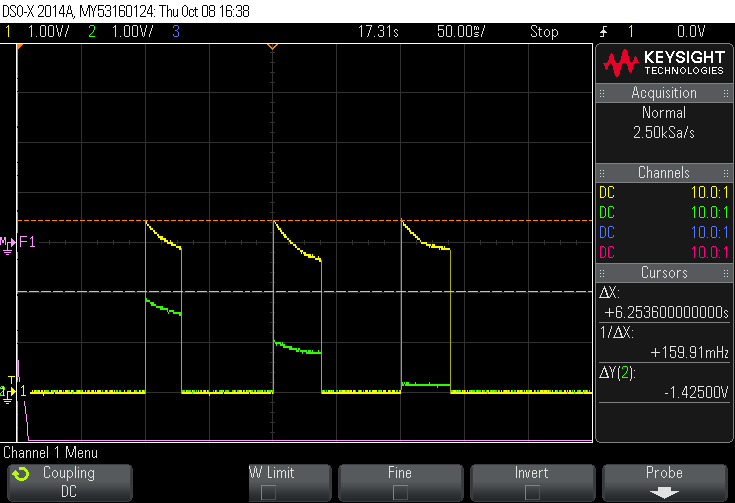Viewport: 735px width, 503px height.
Task: Click the rising edge trigger icon
Action: 604,32
